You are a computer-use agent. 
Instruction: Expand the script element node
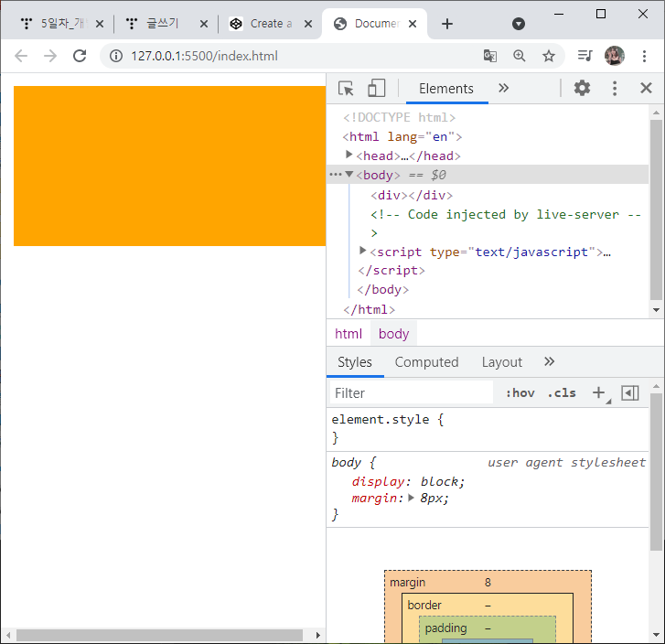(x=362, y=251)
